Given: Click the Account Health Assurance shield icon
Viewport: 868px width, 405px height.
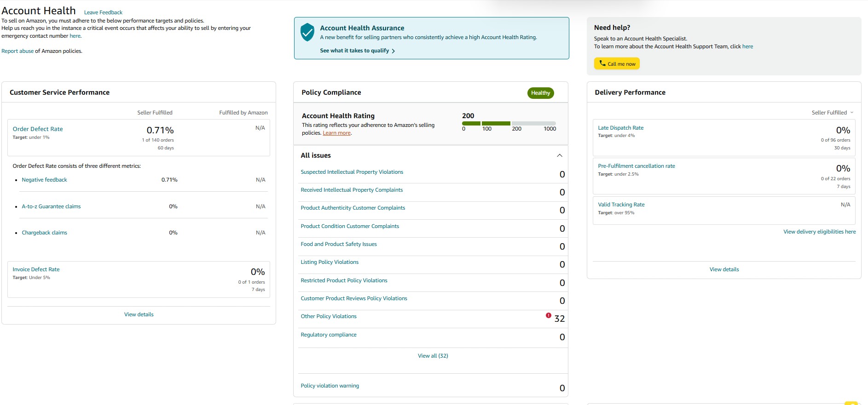Looking at the screenshot, I should click(x=307, y=33).
